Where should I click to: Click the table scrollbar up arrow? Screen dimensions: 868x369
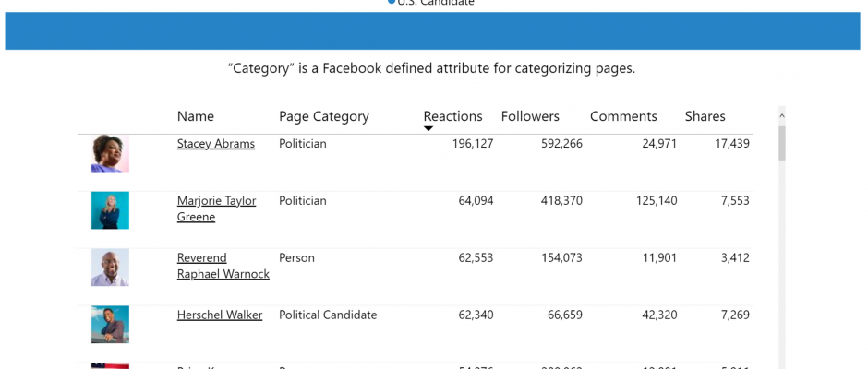point(781,116)
